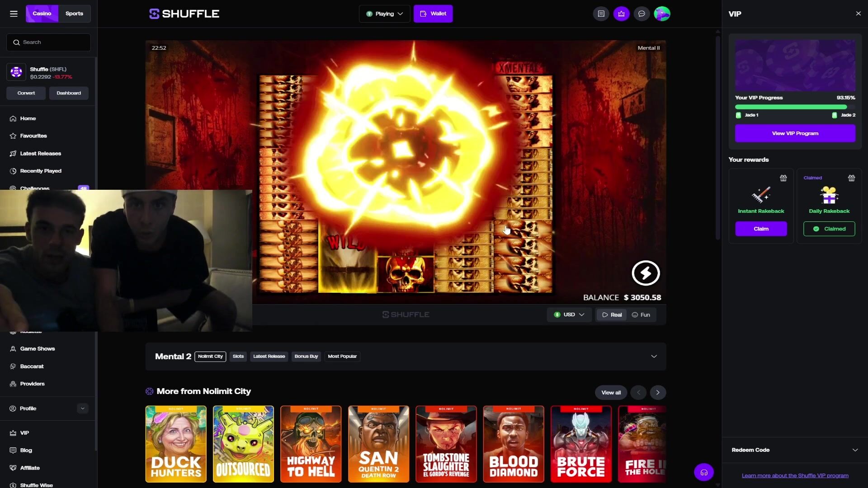Open the Outsourced game thumbnail
This screenshot has height=488, width=868.
coord(243,444)
